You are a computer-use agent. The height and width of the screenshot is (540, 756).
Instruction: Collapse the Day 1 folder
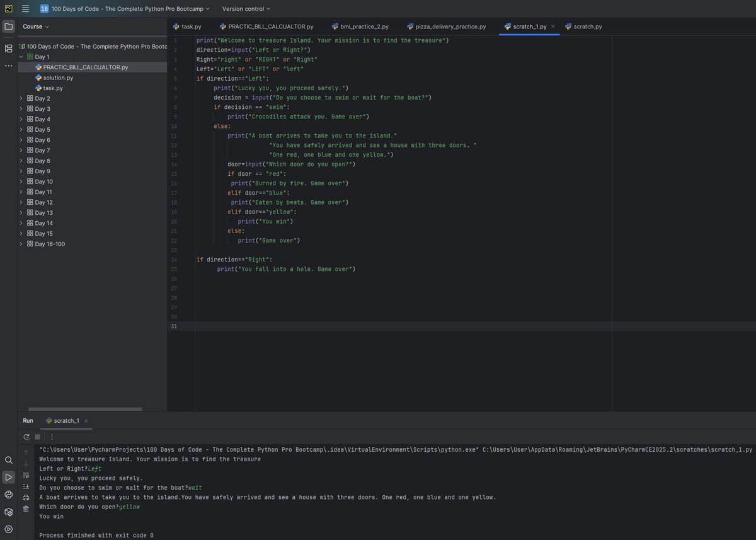[21, 57]
